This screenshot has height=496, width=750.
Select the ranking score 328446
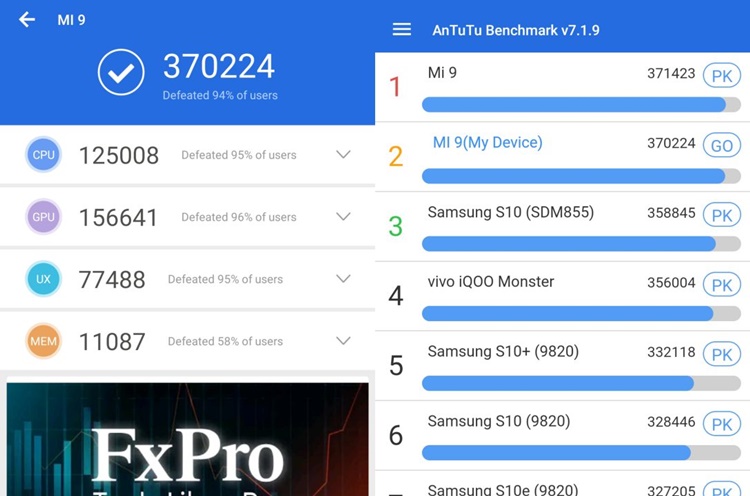(x=671, y=421)
